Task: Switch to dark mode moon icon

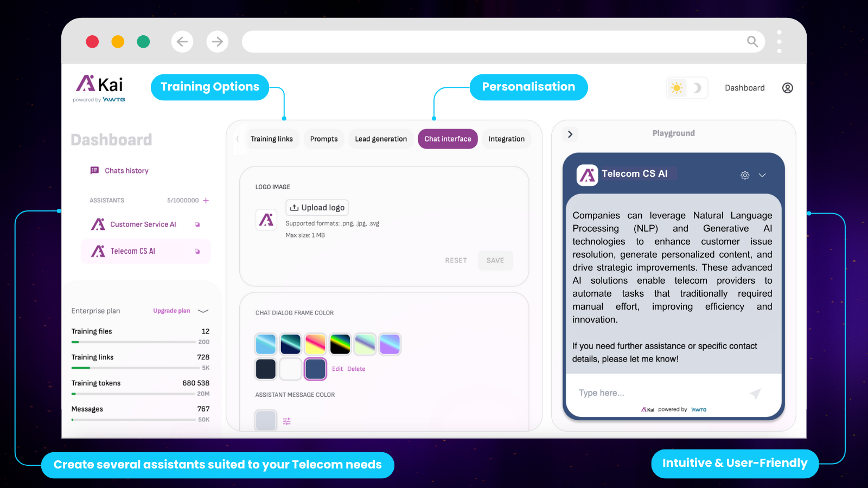Action: pyautogui.click(x=697, y=88)
